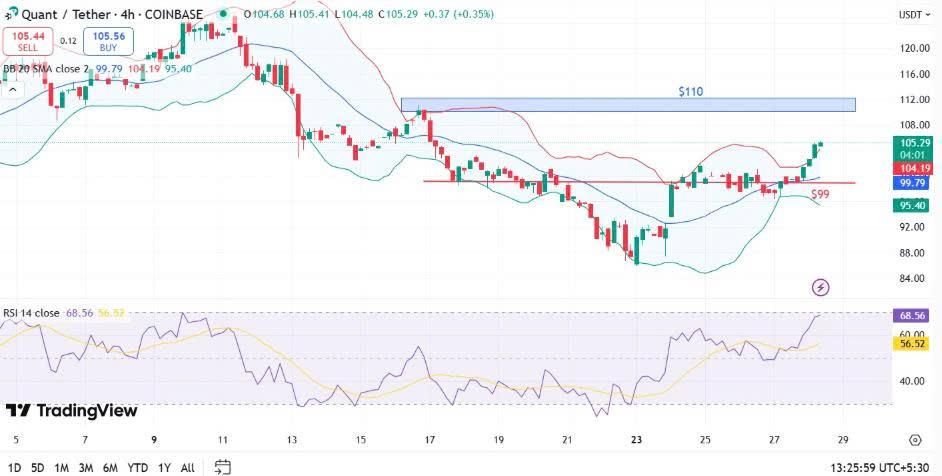The width and height of the screenshot is (942, 476).
Task: Switch to 1M time range
Action: [x=61, y=467]
